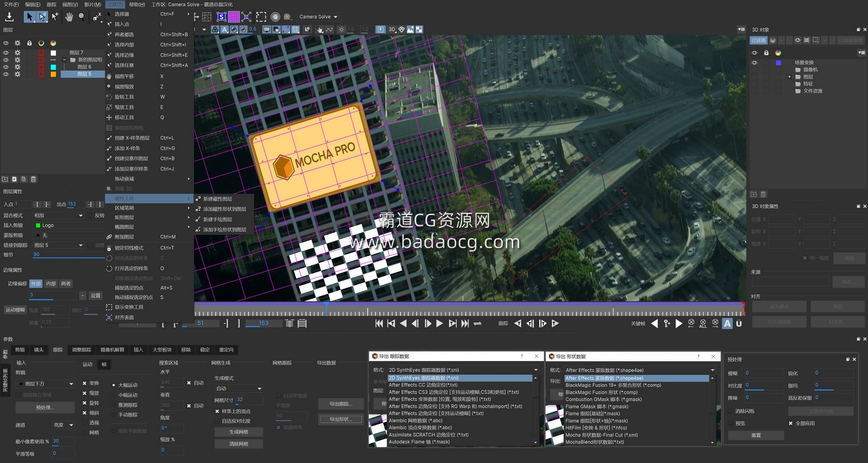Toggle the gear for 图层 6
Screen dimensions: 868x463
18,67
